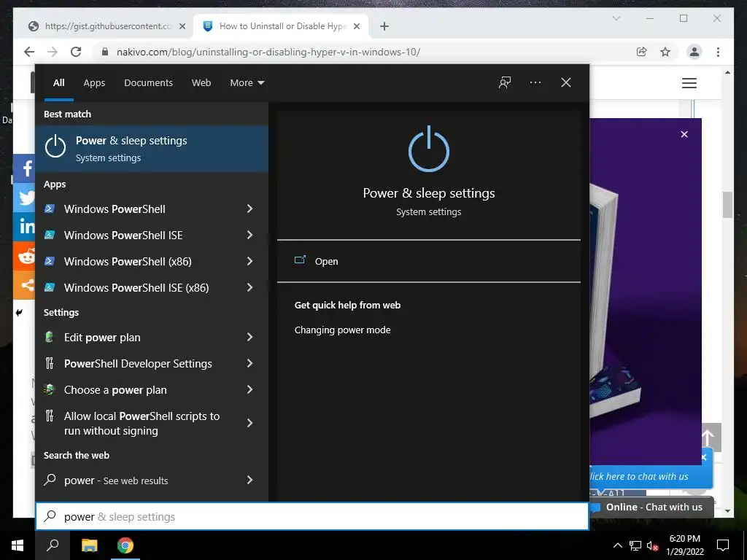Share the article on LinkedIn
This screenshot has height=560, width=747.
tap(24, 226)
